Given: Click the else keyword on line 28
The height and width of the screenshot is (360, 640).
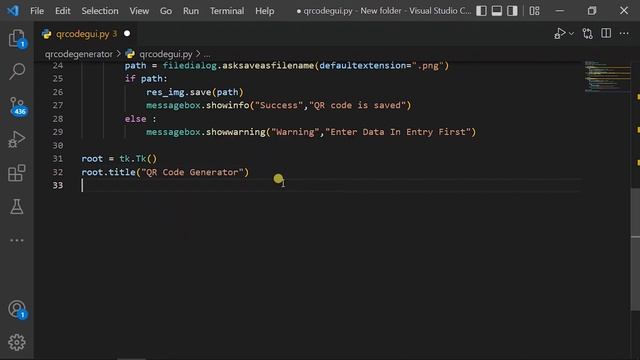Looking at the screenshot, I should (x=135, y=119).
